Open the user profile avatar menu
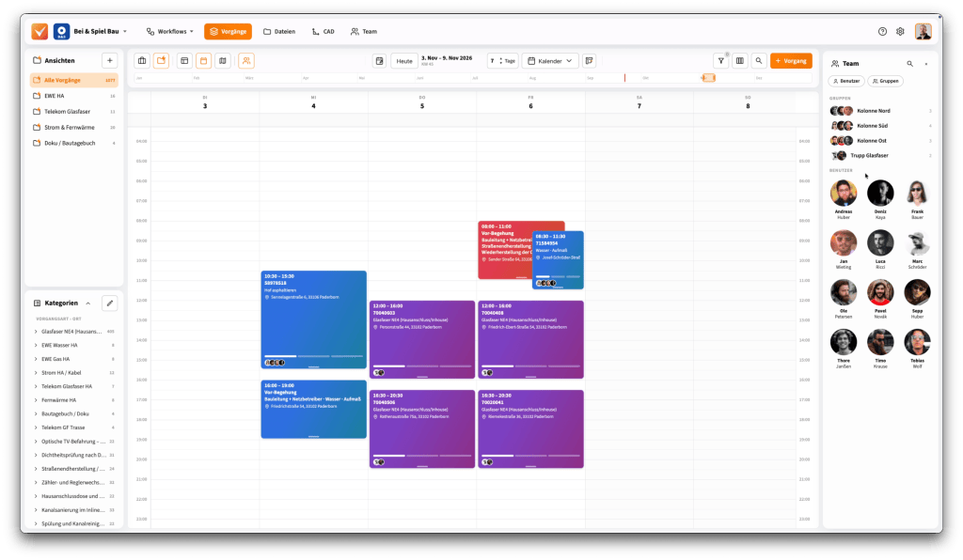Screen dimensions: 963x560 (924, 31)
